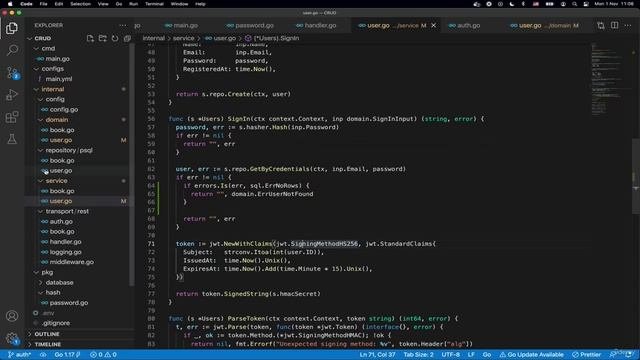Viewport: 640px width, 360px height.
Task: Open Explorer views and more actions menu
Action: tap(123, 25)
